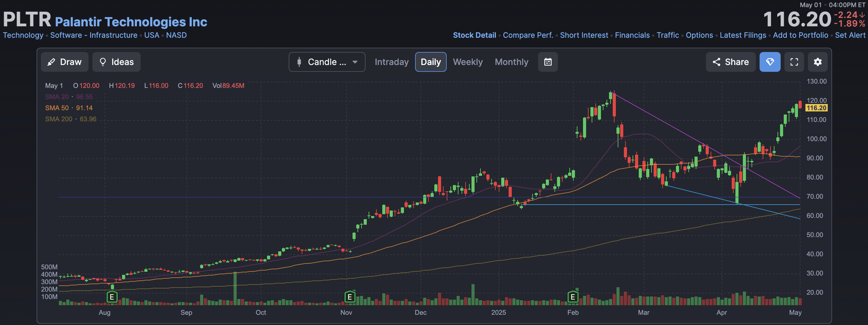Click the August earnings E marker
868x325 pixels.
pyautogui.click(x=112, y=297)
